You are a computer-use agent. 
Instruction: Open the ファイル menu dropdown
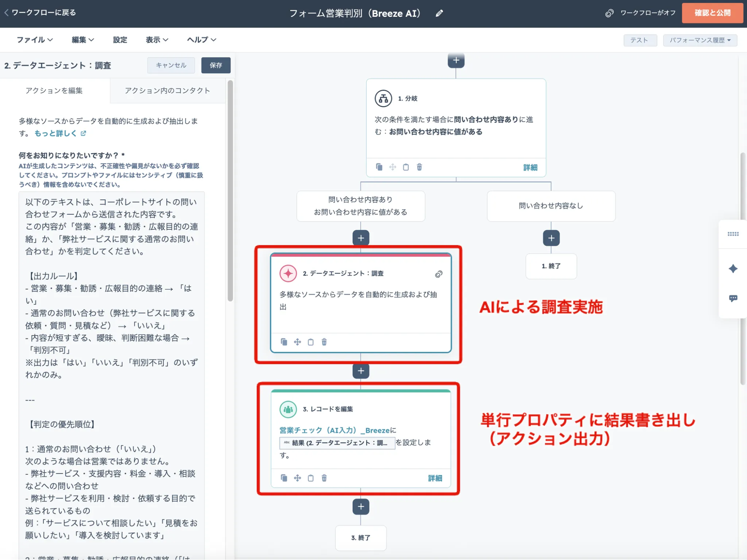click(x=34, y=40)
